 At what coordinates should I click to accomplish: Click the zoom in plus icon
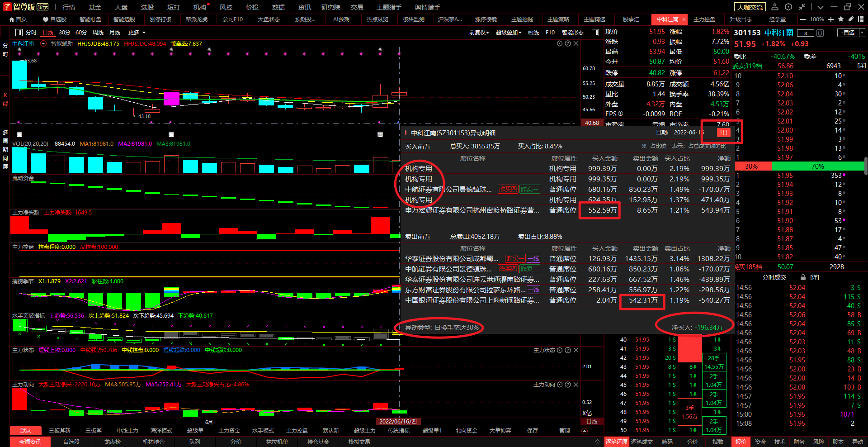pyautogui.click(x=831, y=19)
